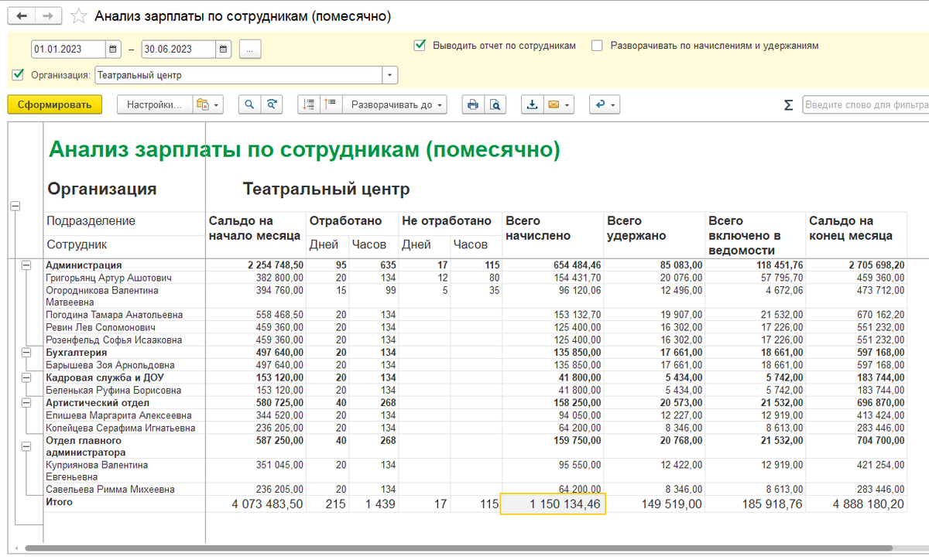Enable Разворачивать по начислениям и удержаниям

coord(596,46)
